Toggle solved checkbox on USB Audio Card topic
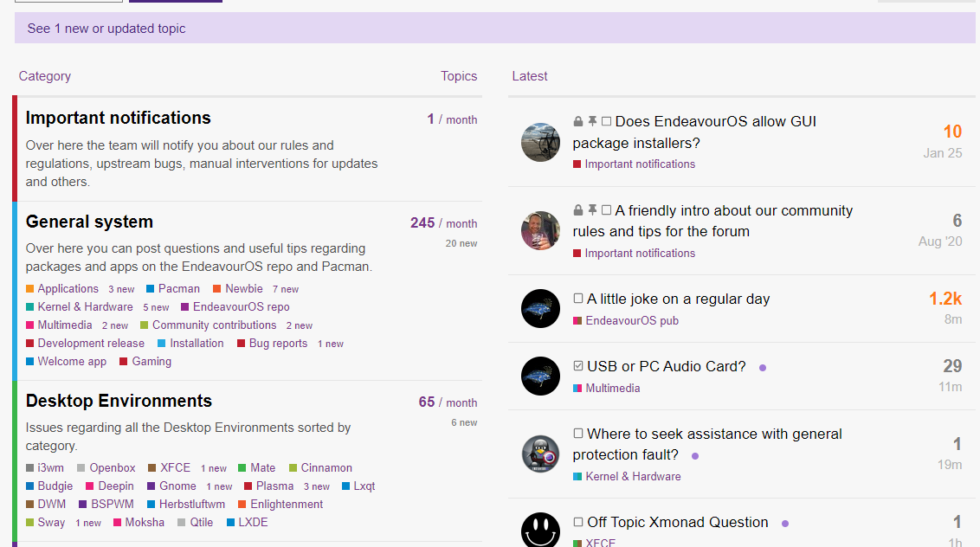The width and height of the screenshot is (980, 547). point(578,366)
